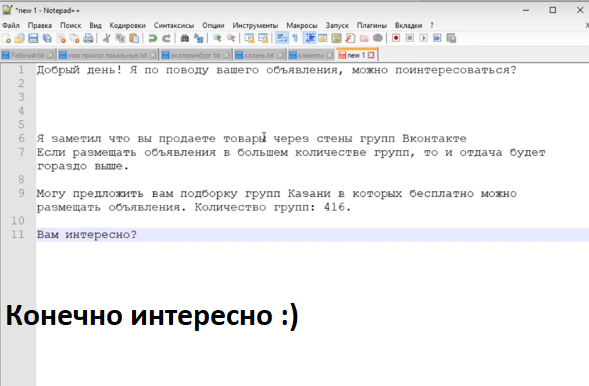Open the Вид menu
The width and height of the screenshot is (589, 386).
tap(95, 26)
